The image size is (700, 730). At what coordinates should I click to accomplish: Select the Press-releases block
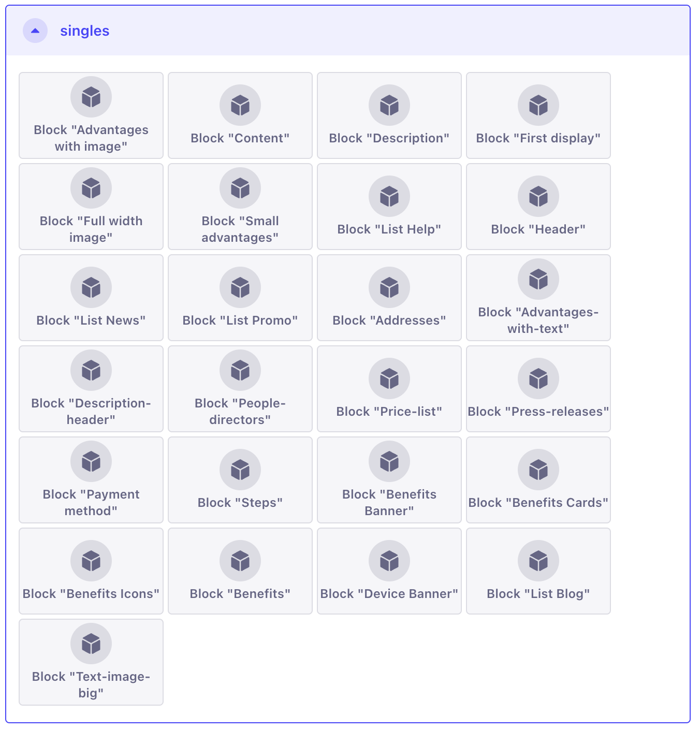point(538,389)
